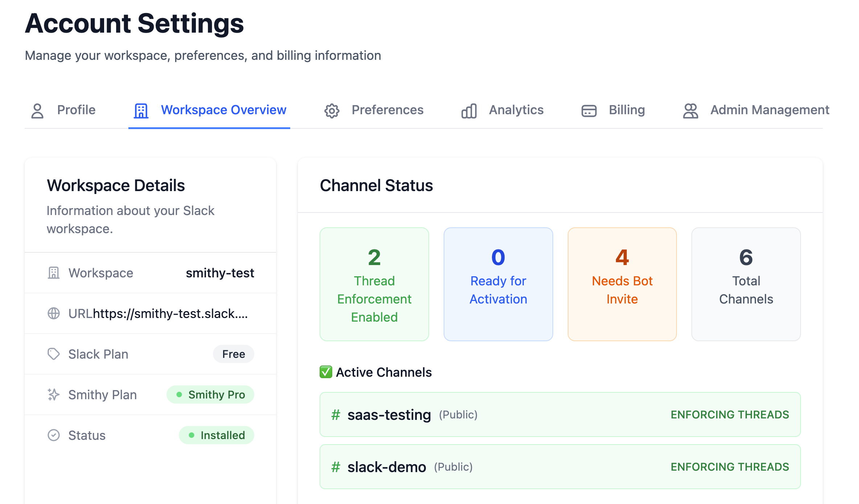Screen dimensions: 859x504
Task: Select the tag icon beside Slack Plan
Action: [54, 354]
